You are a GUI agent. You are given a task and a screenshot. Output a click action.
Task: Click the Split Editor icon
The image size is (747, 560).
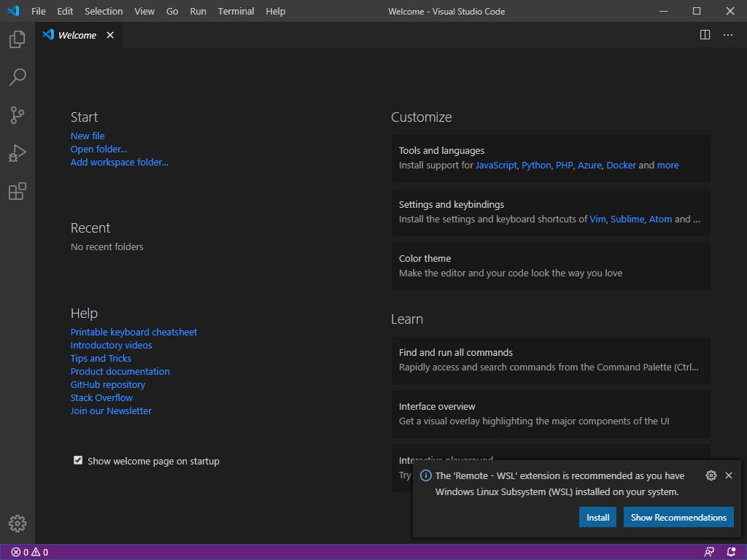[705, 34]
